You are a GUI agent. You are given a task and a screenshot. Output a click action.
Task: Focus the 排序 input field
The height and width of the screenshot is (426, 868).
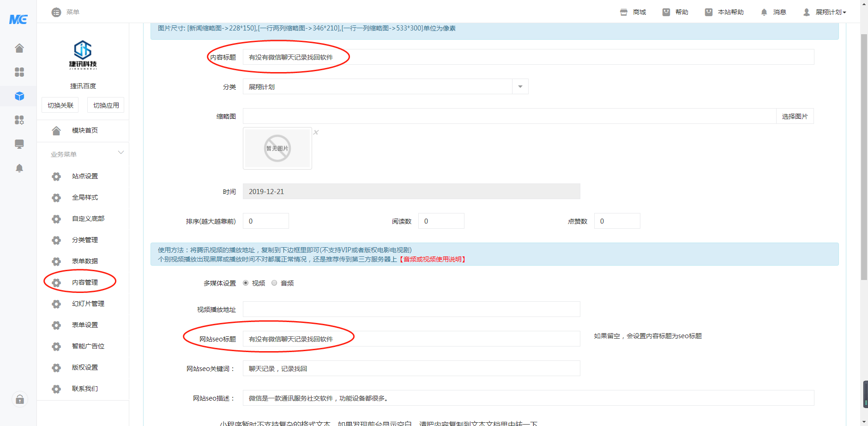266,221
